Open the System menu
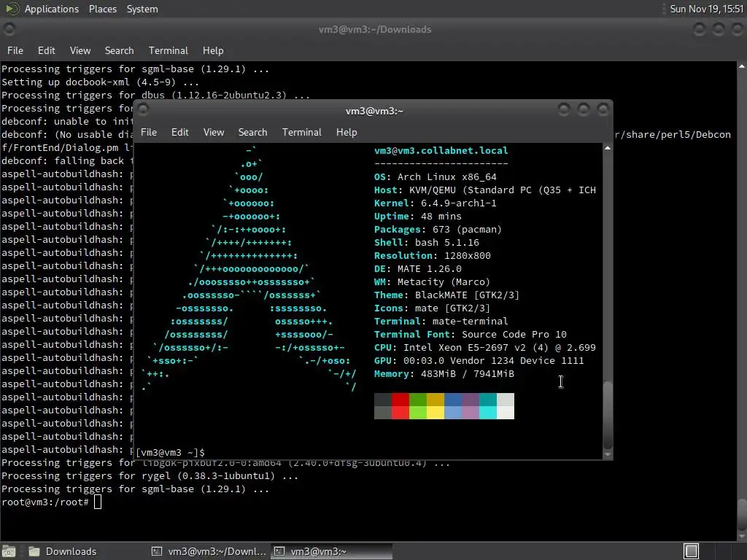747x560 pixels. pos(142,9)
